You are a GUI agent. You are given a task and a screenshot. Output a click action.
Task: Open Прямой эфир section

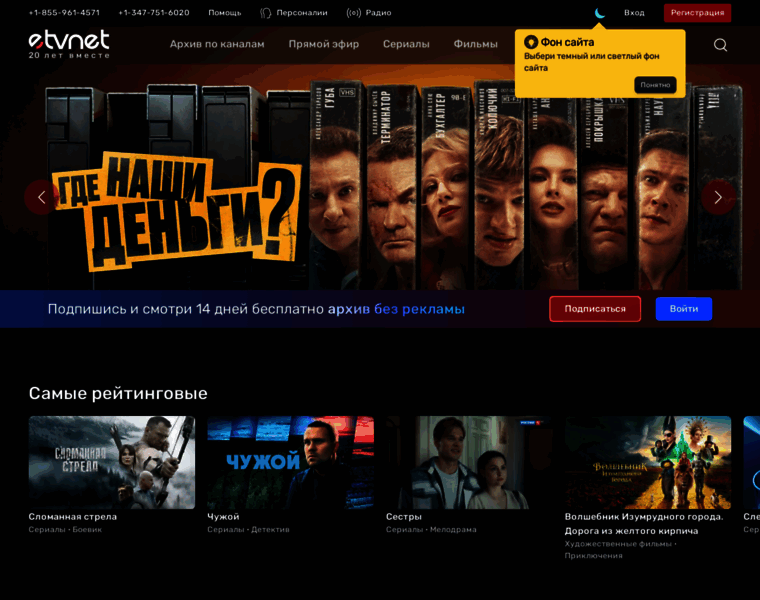coord(324,44)
